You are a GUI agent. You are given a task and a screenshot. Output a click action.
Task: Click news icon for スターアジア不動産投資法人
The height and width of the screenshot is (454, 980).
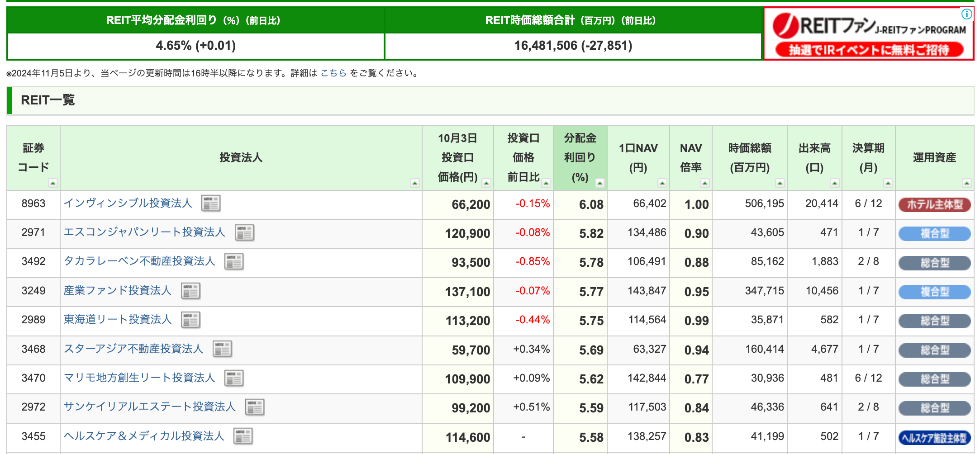tap(222, 349)
